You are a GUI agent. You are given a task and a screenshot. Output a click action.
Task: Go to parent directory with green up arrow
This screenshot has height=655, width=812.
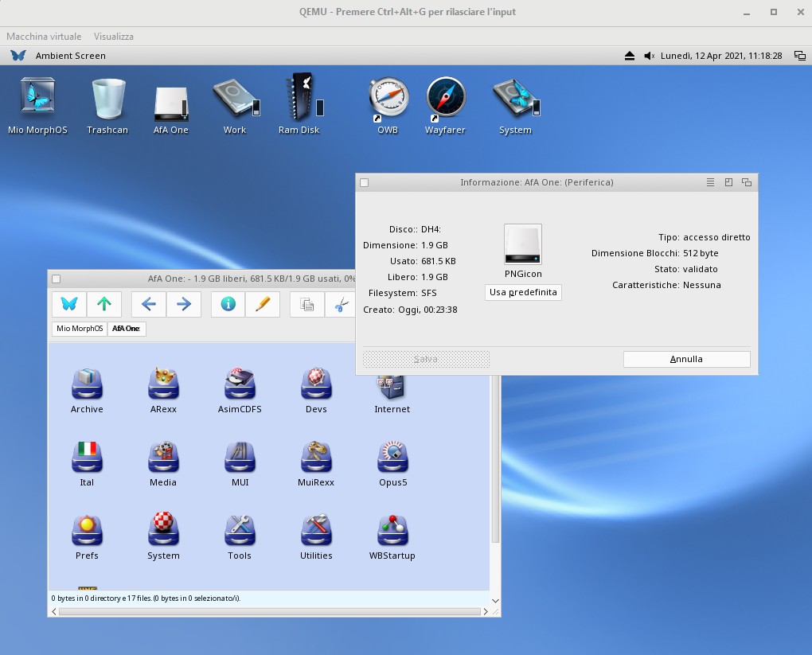[103, 304]
